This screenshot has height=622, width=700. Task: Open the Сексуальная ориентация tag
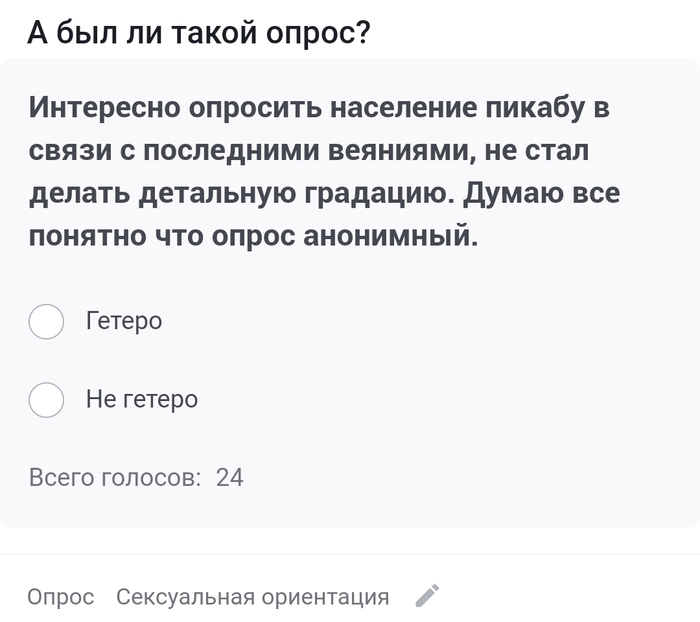pyautogui.click(x=252, y=597)
